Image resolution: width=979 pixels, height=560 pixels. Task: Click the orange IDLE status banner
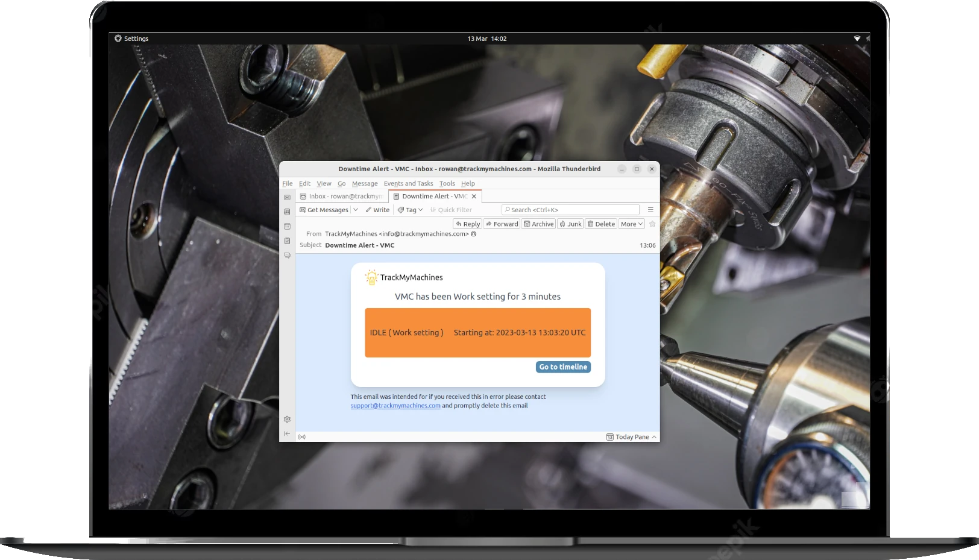click(x=477, y=332)
